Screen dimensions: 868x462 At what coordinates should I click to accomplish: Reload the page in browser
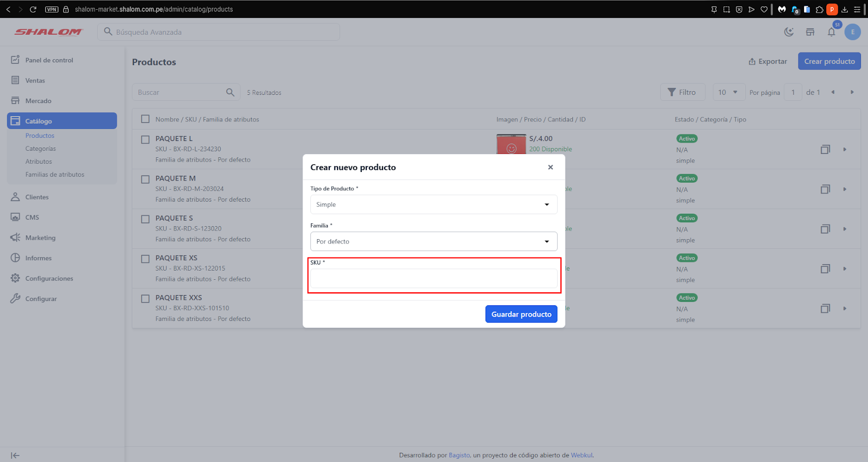point(33,9)
